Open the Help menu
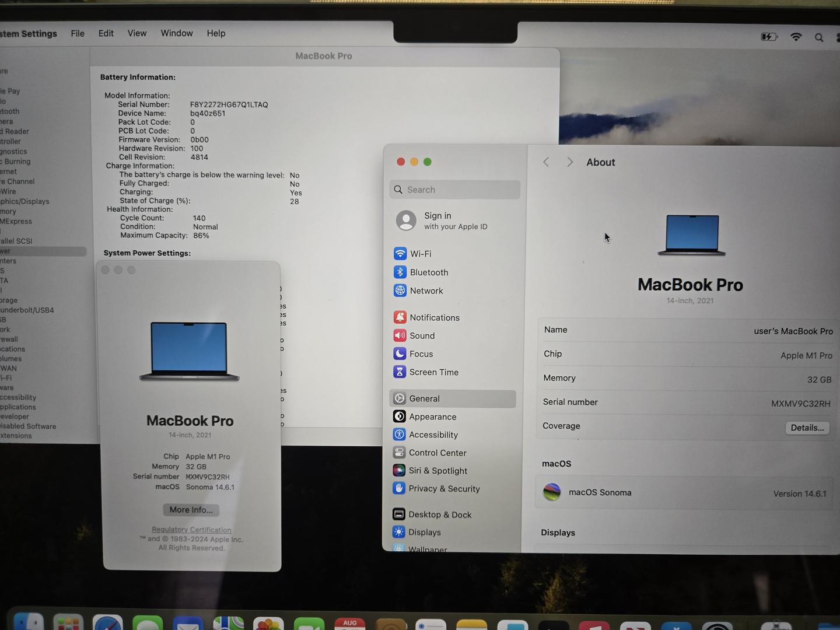840x630 pixels. (x=216, y=33)
